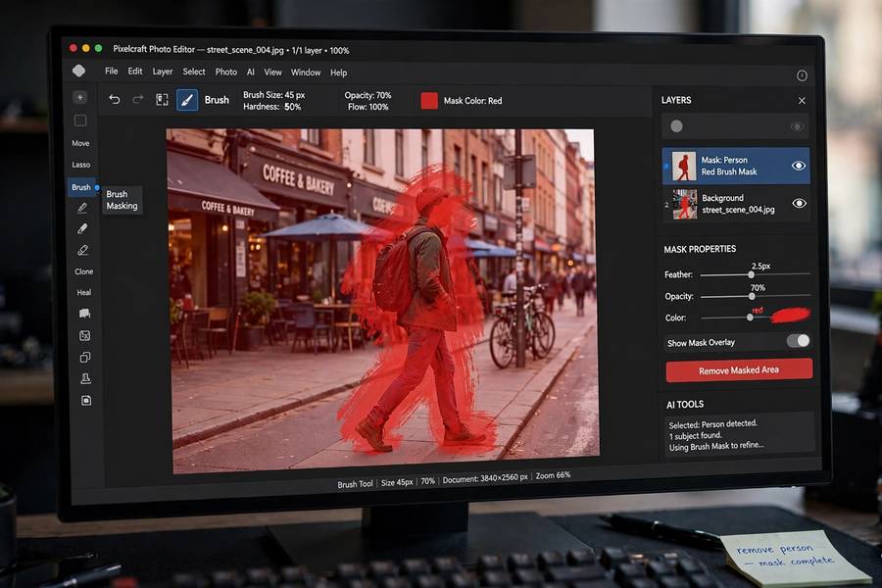This screenshot has height=588, width=882.
Task: Click the frame icon beside the redo arrow
Action: 162,100
